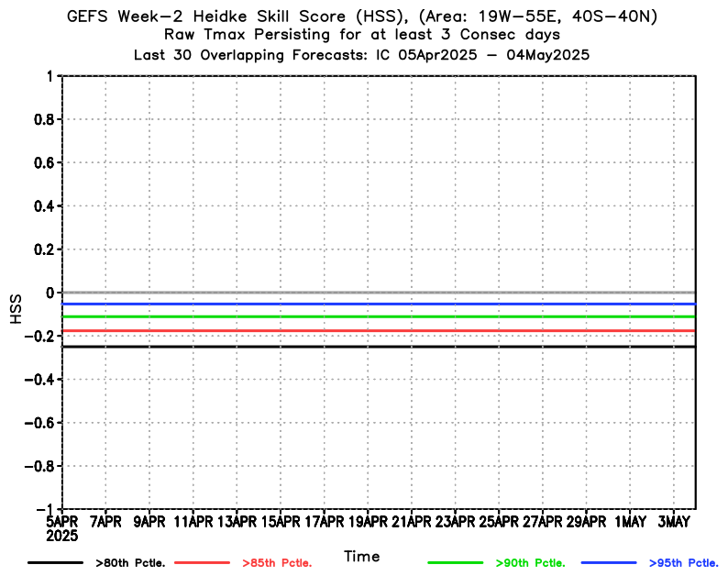Click the y-axis label '-1'
Viewport: 728px width, 576px height.
pos(45,509)
